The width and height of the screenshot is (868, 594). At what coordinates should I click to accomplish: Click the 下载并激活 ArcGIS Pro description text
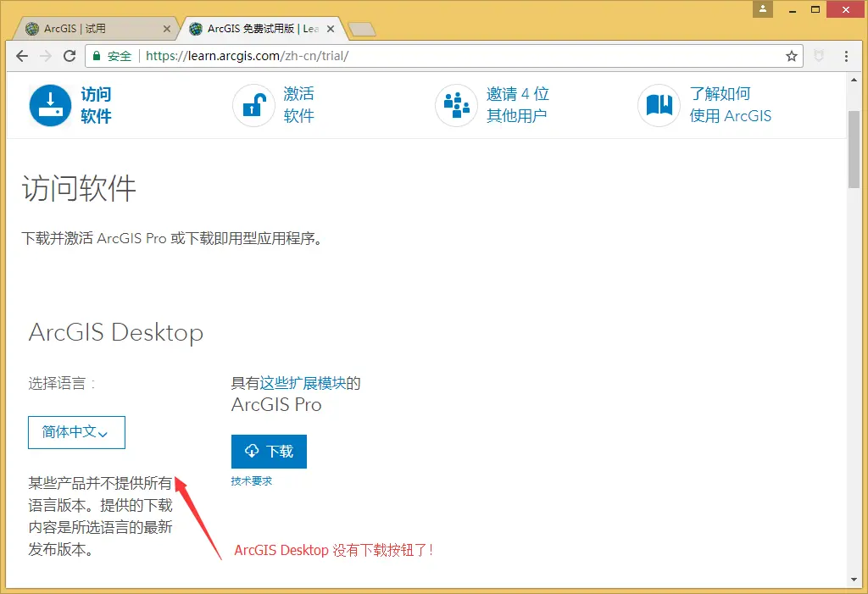[172, 239]
